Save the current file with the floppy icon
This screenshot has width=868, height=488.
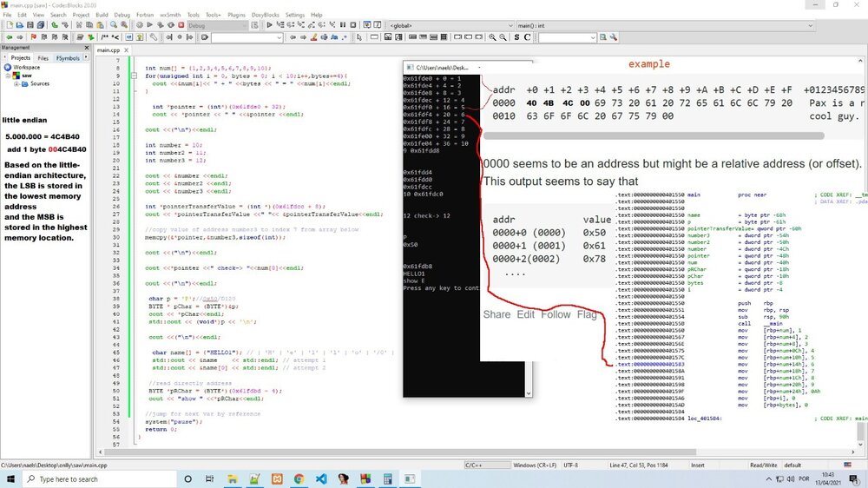[x=29, y=26]
